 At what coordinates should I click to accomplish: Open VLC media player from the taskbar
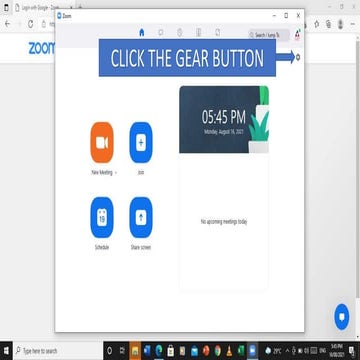pos(229,351)
